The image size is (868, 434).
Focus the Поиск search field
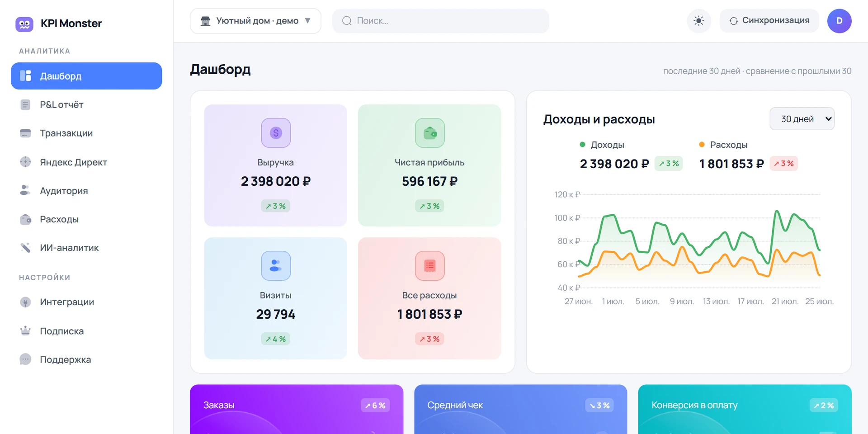(441, 21)
